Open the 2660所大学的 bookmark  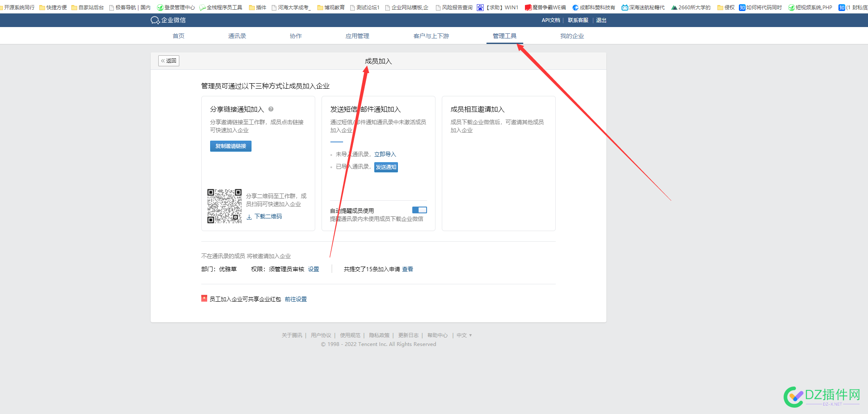(691, 8)
